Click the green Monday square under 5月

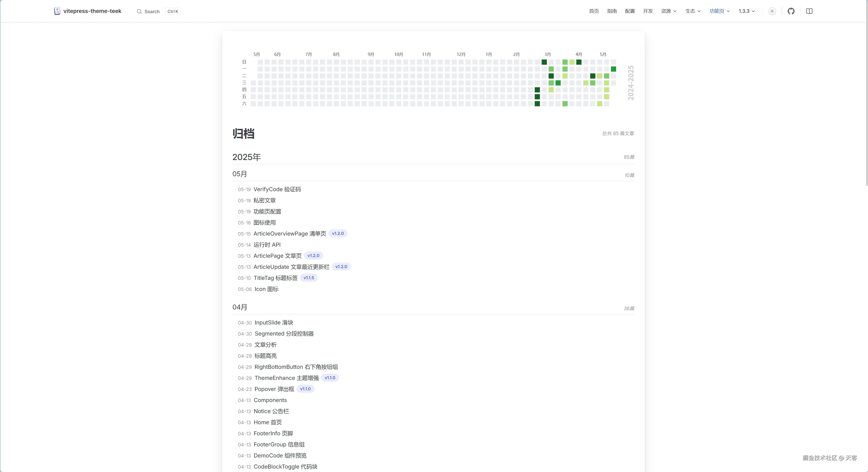(x=613, y=69)
